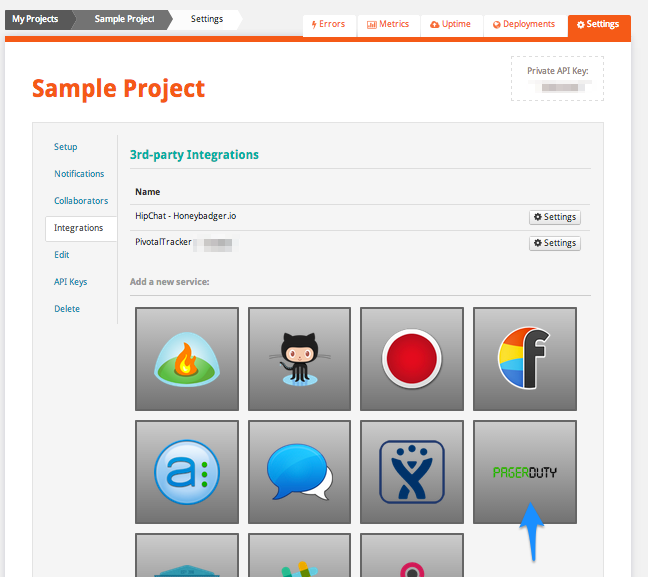
Task: Select the blue chat bubbles integration
Action: click(x=299, y=472)
